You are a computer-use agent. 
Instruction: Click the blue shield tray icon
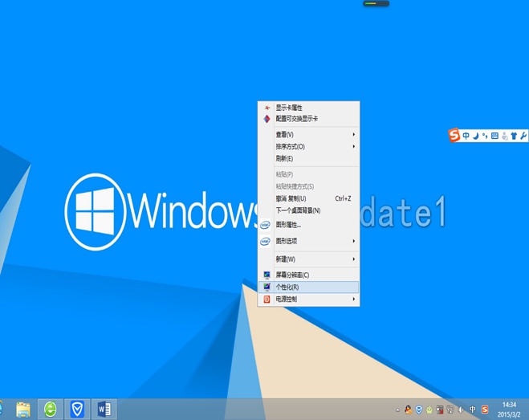coord(419,410)
